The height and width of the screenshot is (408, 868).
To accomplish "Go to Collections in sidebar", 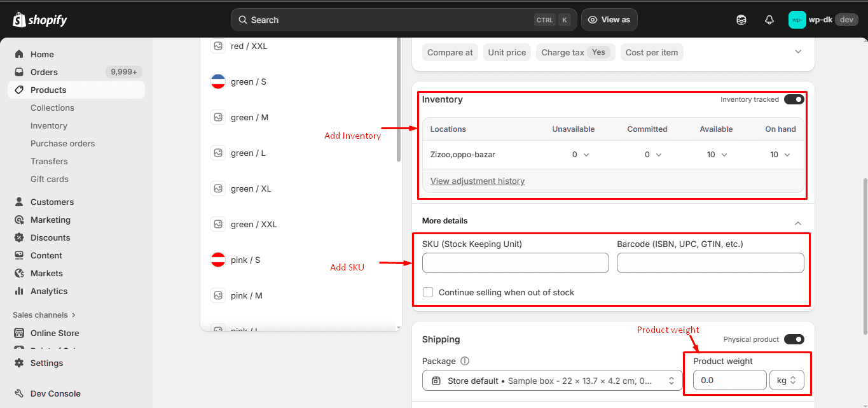I will (x=52, y=108).
